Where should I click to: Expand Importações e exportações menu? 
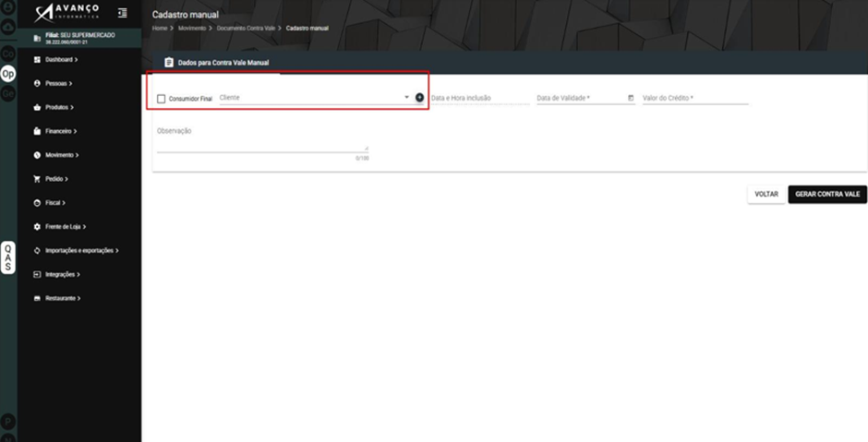point(77,251)
